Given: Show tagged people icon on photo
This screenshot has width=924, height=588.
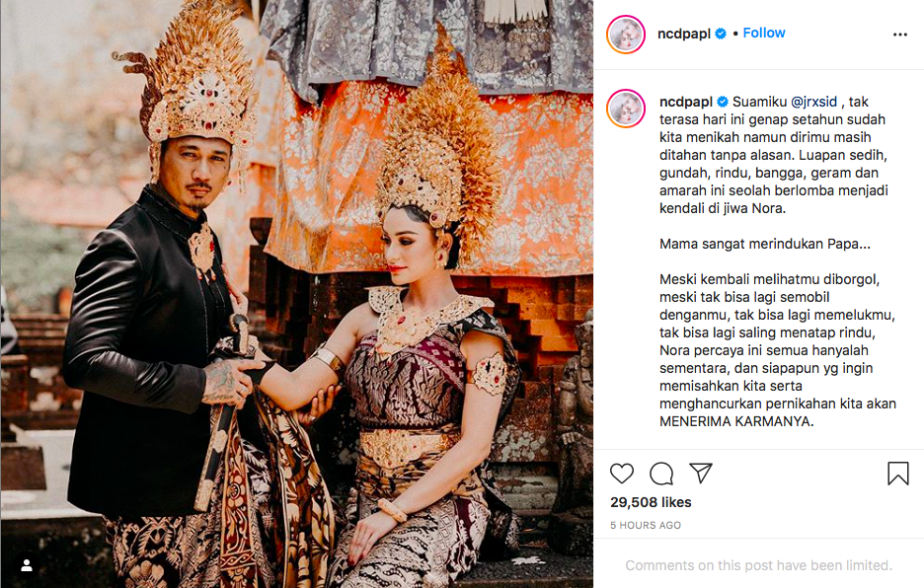Looking at the screenshot, I should click(27, 565).
